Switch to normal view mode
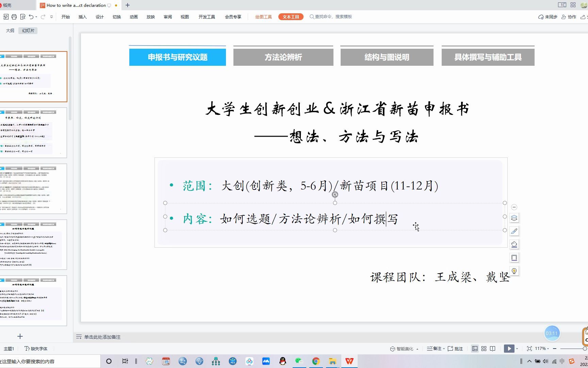The image size is (588, 368). (475, 349)
